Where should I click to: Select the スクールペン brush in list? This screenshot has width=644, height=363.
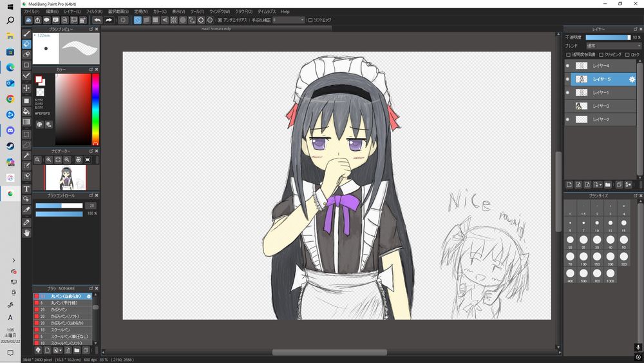point(63,329)
